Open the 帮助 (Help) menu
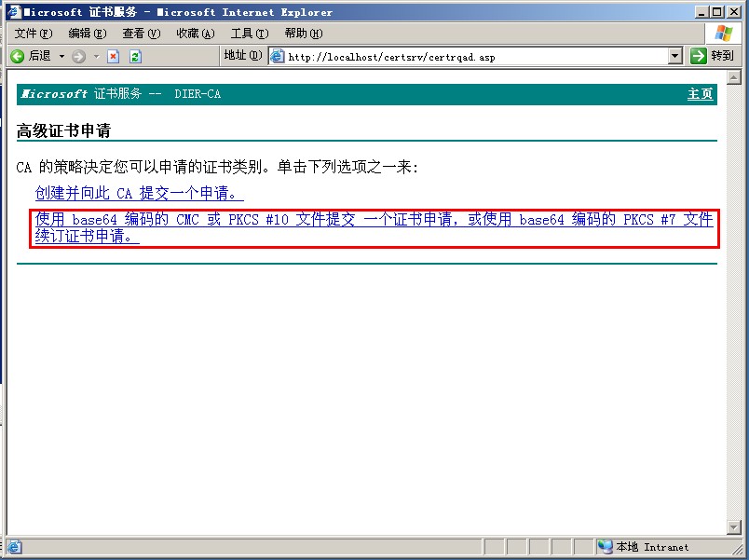The width and height of the screenshot is (749, 560). tap(303, 34)
